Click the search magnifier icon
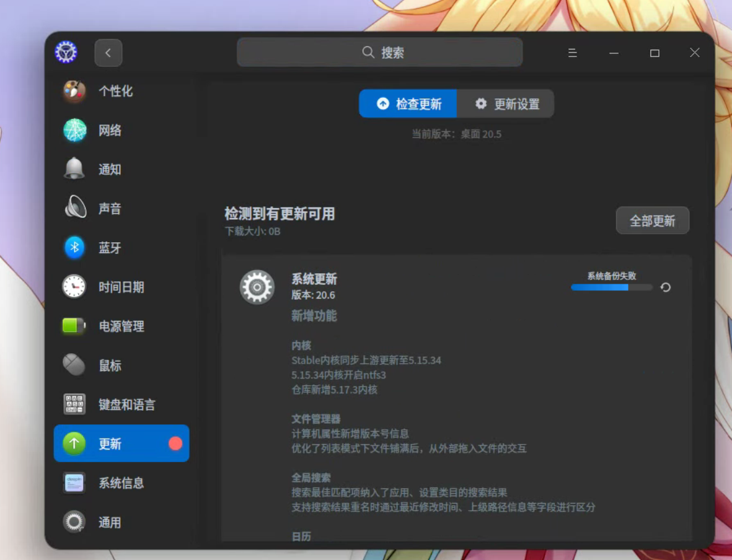The image size is (732, 560). pos(368,52)
